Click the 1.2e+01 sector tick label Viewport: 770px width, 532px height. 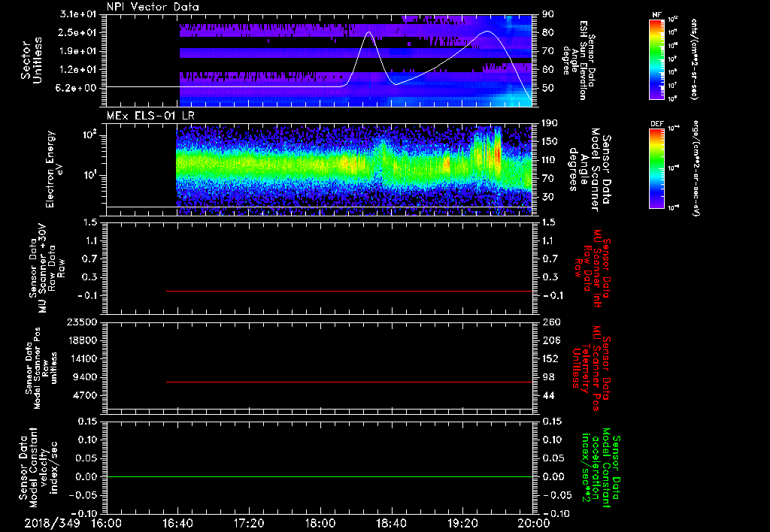click(78, 70)
